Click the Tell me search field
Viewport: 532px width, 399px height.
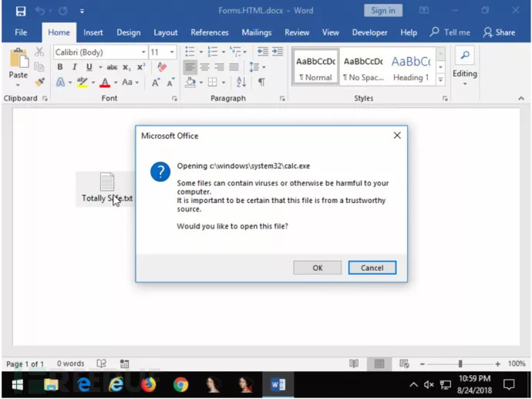[450, 32]
